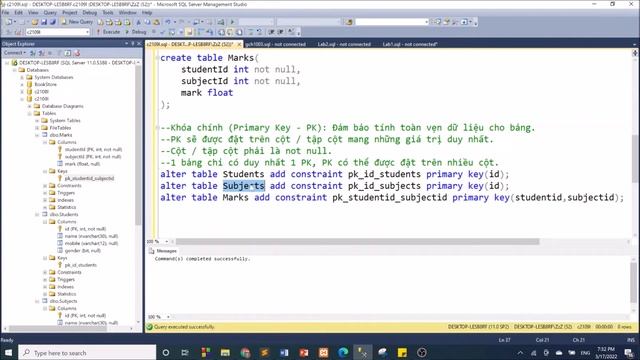Close the Object Explorer panel

tap(139, 44)
